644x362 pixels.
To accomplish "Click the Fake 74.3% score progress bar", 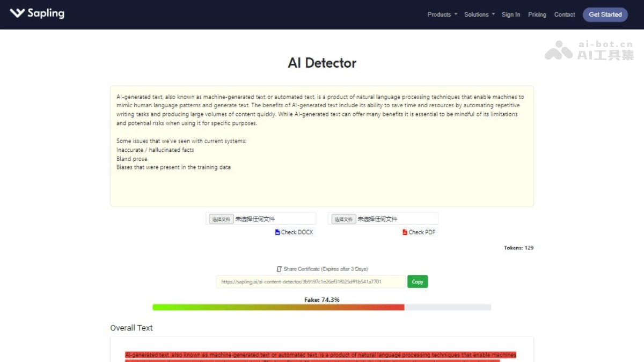I will tap(322, 307).
